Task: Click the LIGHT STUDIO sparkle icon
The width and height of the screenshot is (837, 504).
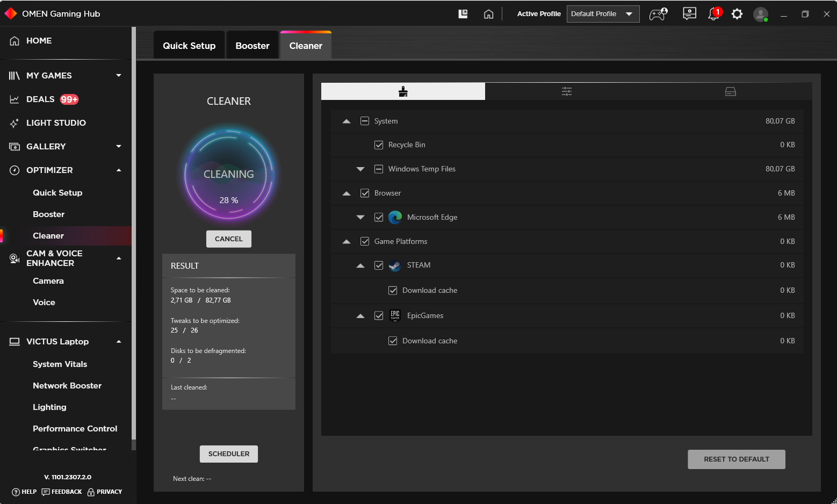Action: coord(15,123)
